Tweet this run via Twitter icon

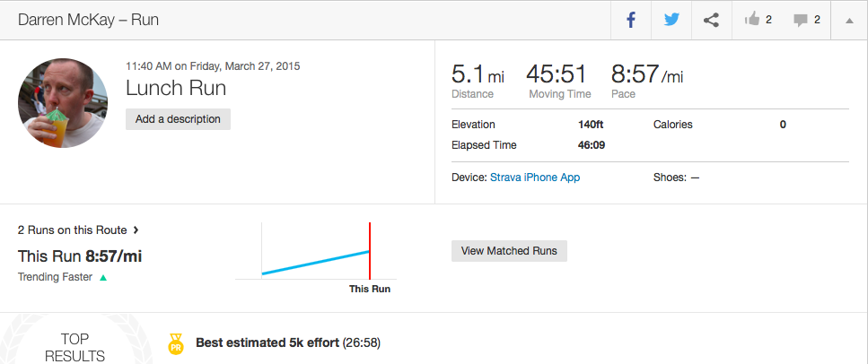tap(671, 21)
